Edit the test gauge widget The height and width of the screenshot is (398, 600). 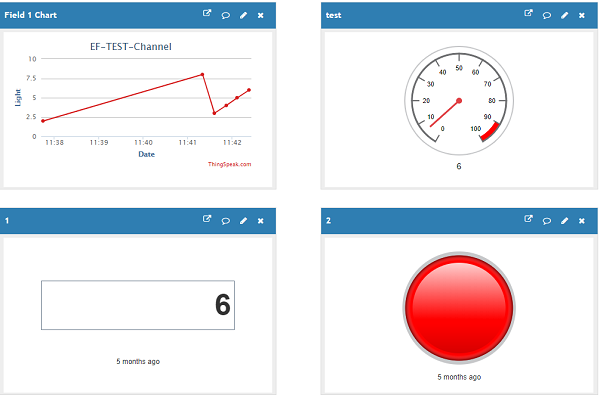point(564,15)
